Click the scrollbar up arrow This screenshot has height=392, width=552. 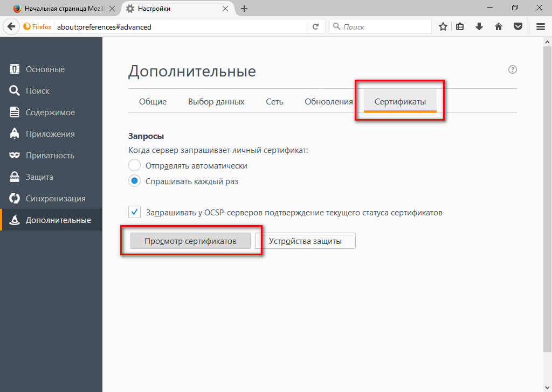pyautogui.click(x=547, y=42)
